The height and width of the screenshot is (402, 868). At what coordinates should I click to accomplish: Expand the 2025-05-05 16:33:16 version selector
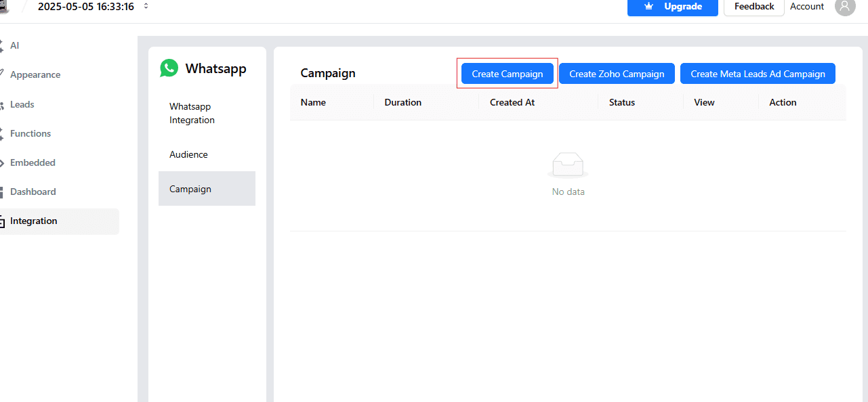146,7
